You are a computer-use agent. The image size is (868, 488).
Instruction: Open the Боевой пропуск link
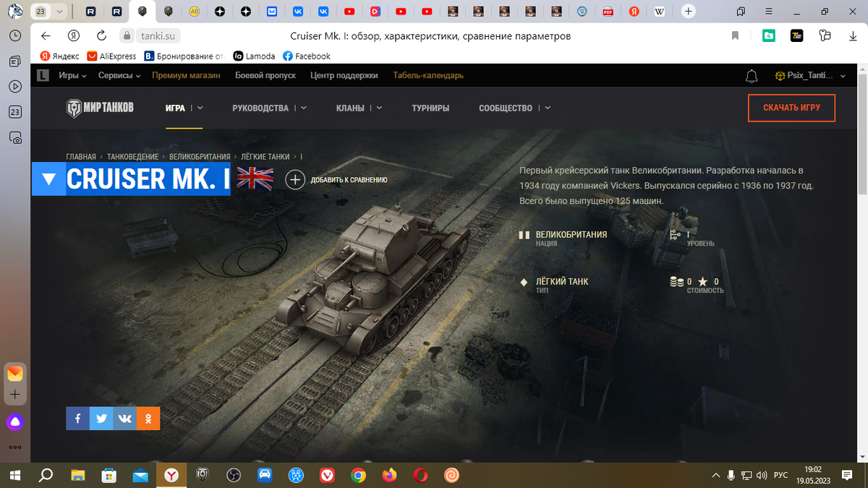tap(265, 75)
